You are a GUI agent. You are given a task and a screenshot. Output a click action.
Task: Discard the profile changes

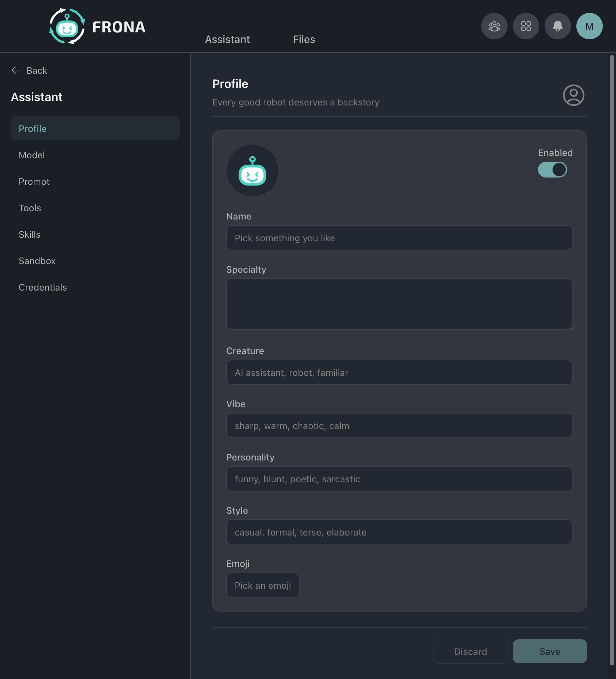pos(470,651)
